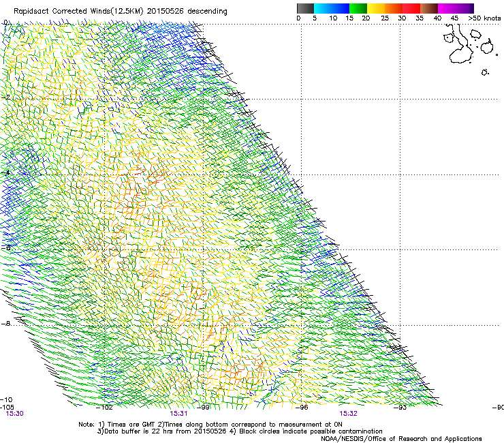Viewport: 504px width, 443px height.
Task: Click the word 'descending' in the title
Action: [207, 12]
